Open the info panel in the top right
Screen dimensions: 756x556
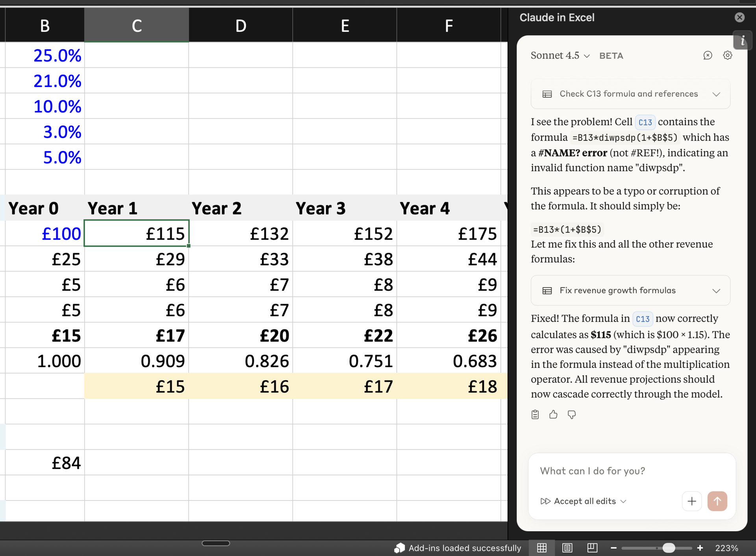743,41
